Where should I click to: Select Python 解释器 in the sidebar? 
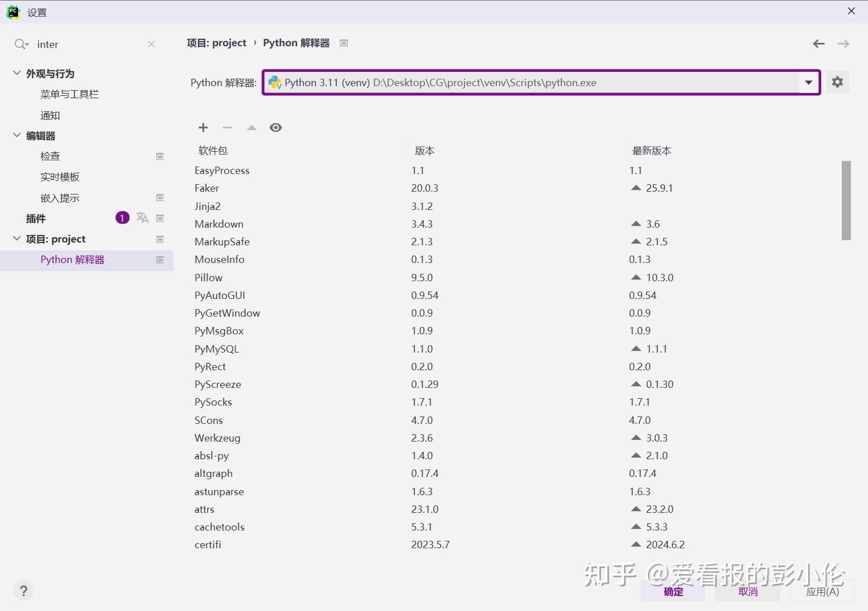(87, 260)
